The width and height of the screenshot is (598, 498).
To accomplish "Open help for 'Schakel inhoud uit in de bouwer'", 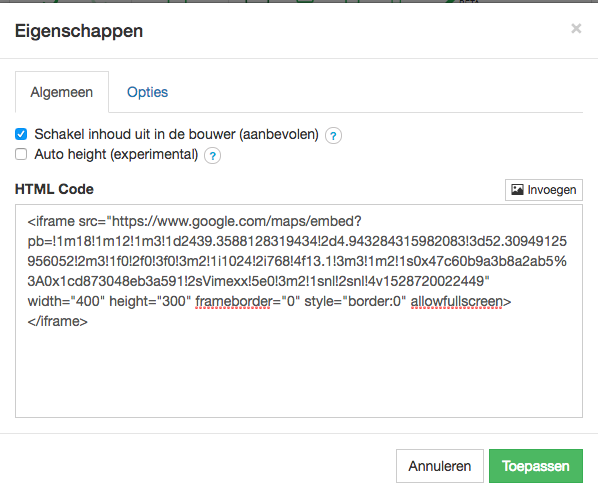I will click(x=333, y=135).
